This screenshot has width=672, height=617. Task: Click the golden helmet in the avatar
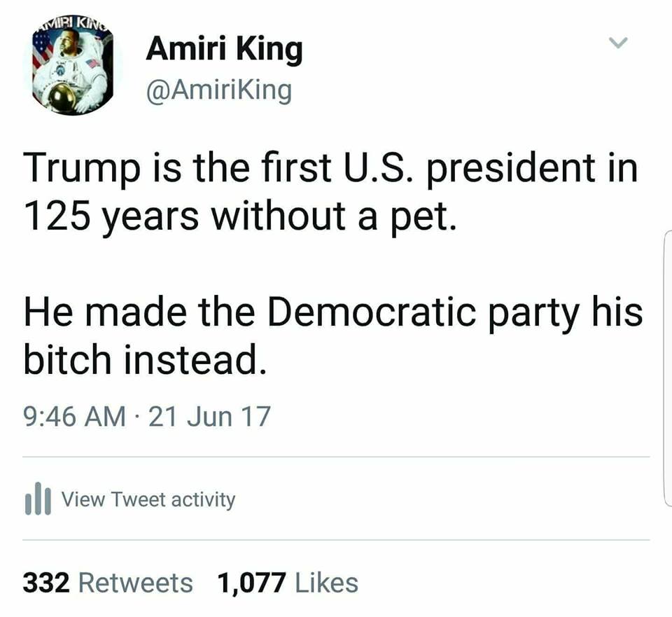pos(62,97)
